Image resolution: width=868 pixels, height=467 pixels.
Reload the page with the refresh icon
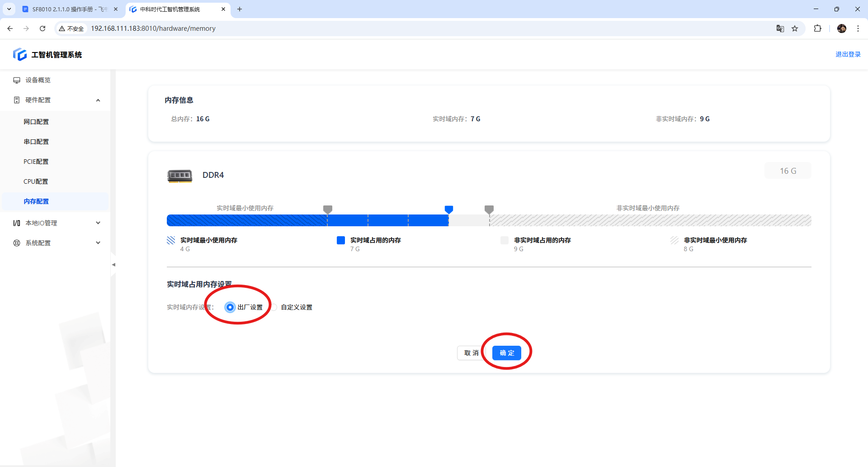click(42, 29)
